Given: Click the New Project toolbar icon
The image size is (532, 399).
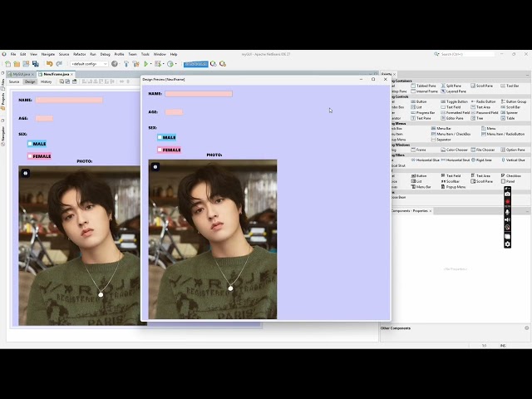Looking at the screenshot, I should point(17,64).
